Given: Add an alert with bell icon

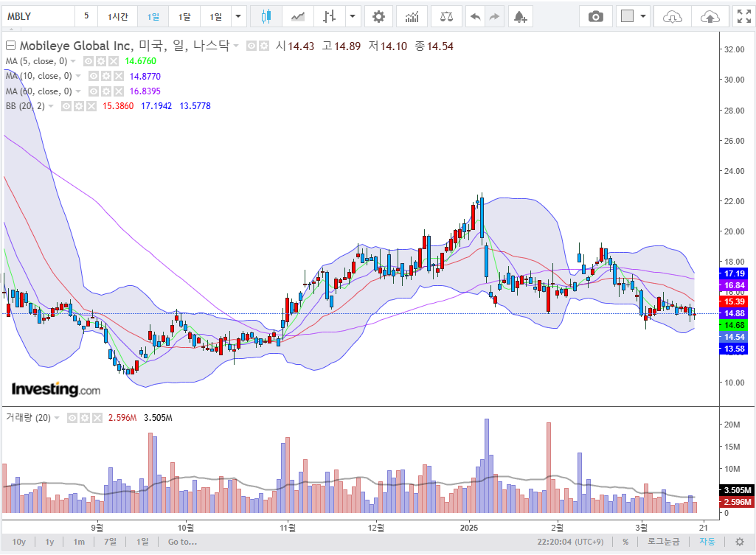Looking at the screenshot, I should click(520, 17).
